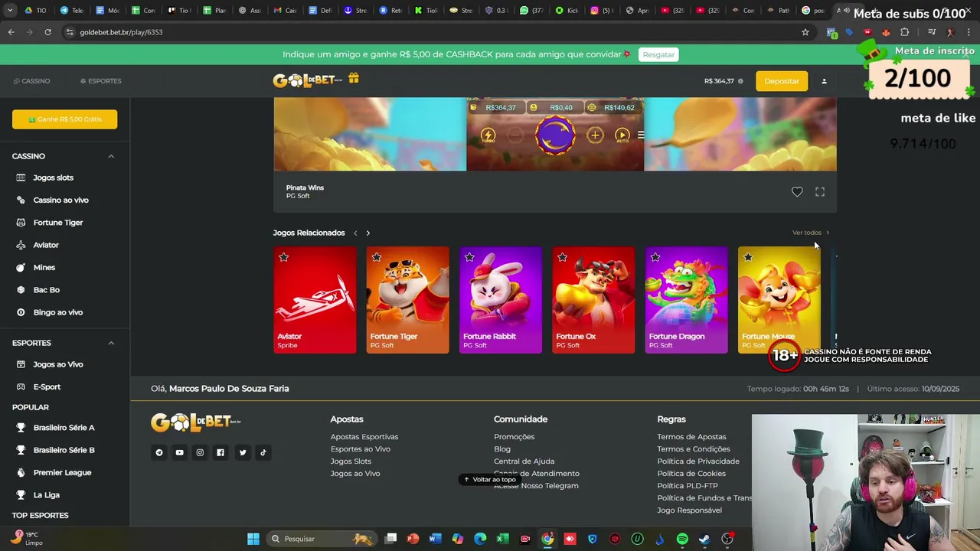
Task: Switch to the ESPORTES top tab
Action: [100, 81]
